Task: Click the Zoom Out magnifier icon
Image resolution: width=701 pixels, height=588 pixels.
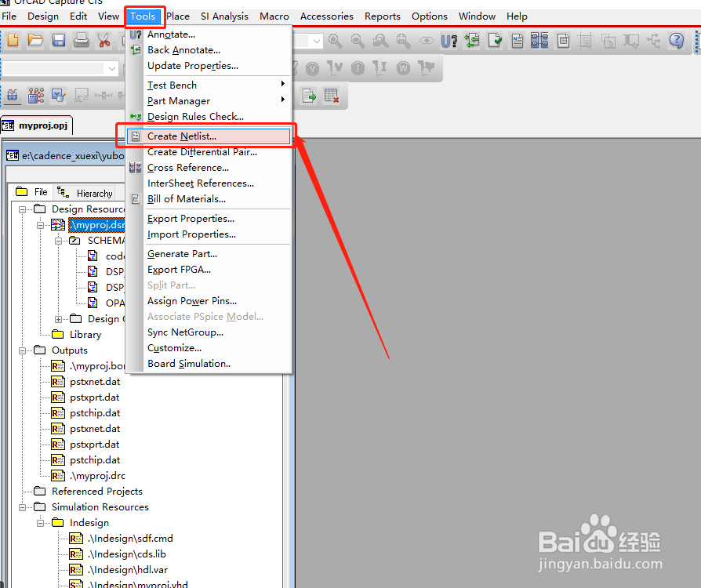Action: (358, 41)
